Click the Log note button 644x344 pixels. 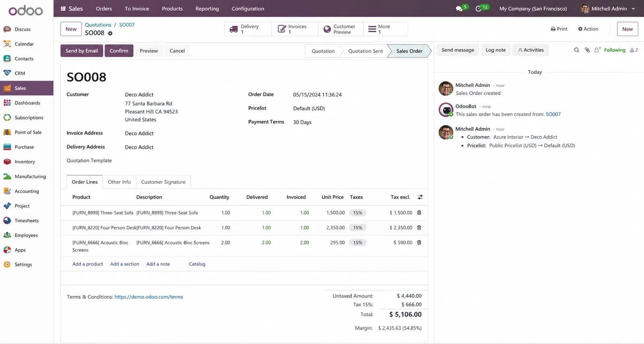[x=495, y=50]
